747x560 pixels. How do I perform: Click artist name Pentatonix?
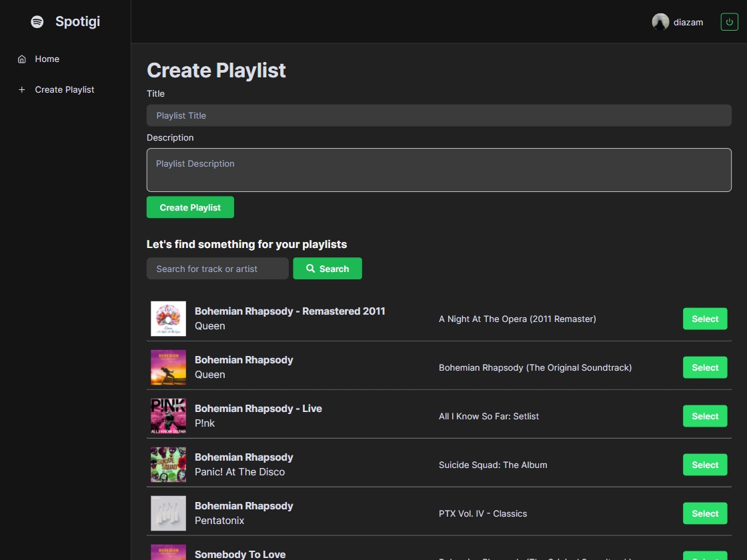[x=219, y=521]
